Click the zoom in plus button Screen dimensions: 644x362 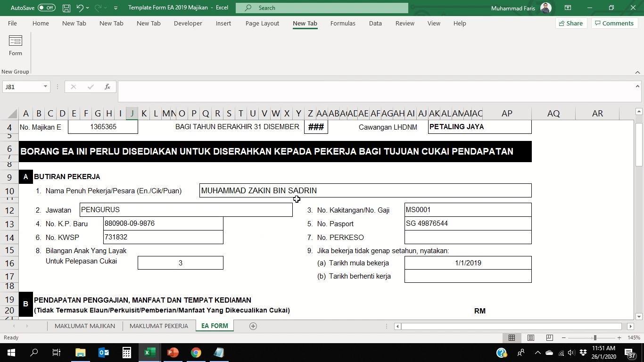point(619,337)
